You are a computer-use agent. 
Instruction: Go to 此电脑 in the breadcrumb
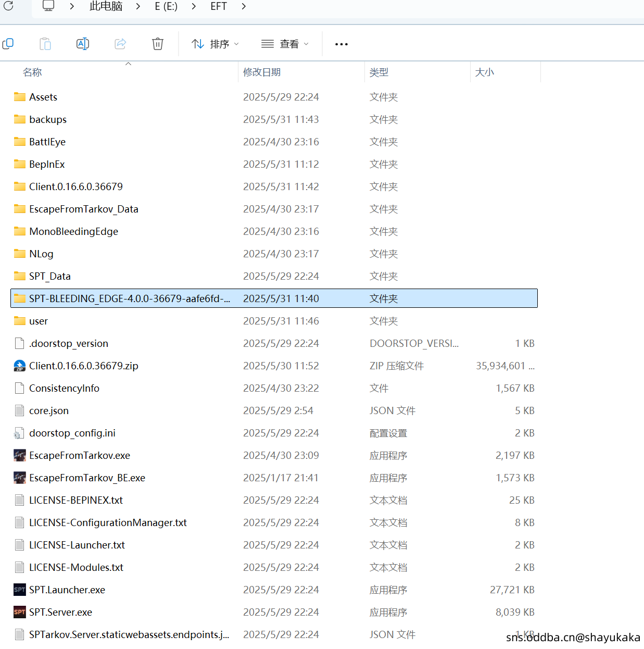coord(106,6)
